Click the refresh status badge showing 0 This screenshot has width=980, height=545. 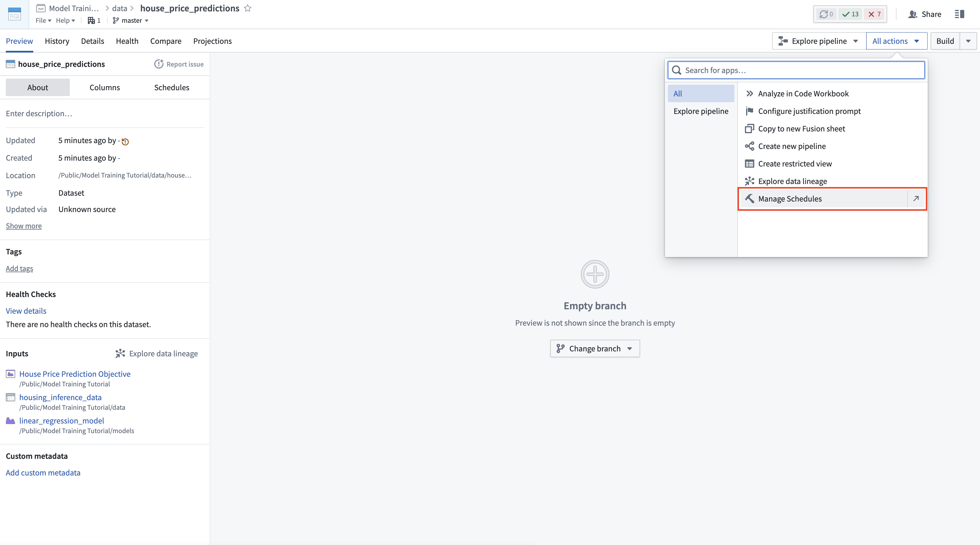(826, 14)
